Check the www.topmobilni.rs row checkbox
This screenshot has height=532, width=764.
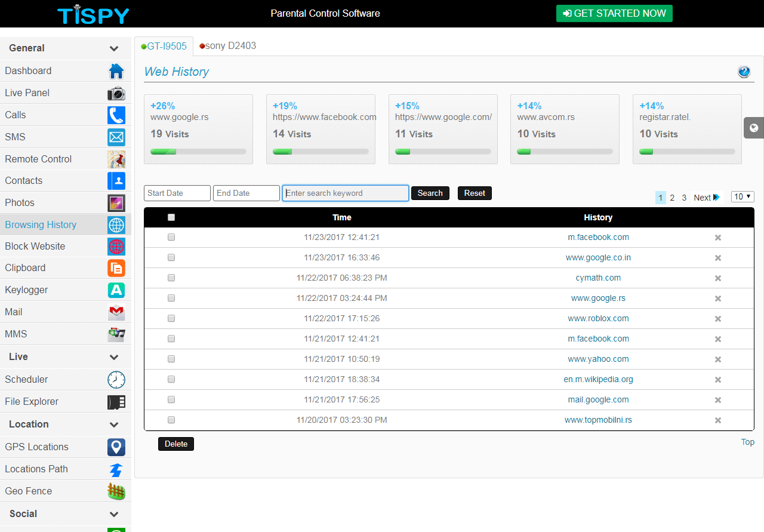tap(171, 420)
